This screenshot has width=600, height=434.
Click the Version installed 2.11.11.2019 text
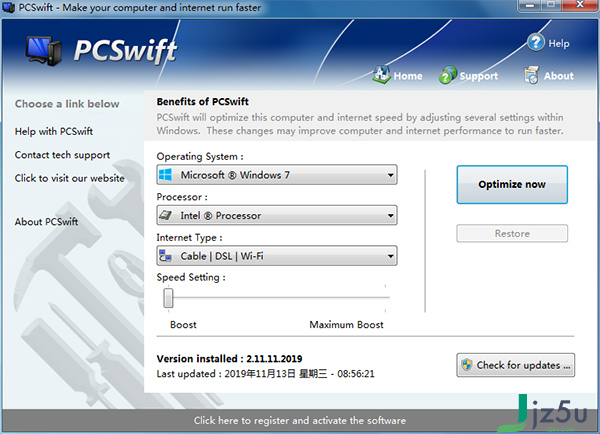pyautogui.click(x=229, y=359)
